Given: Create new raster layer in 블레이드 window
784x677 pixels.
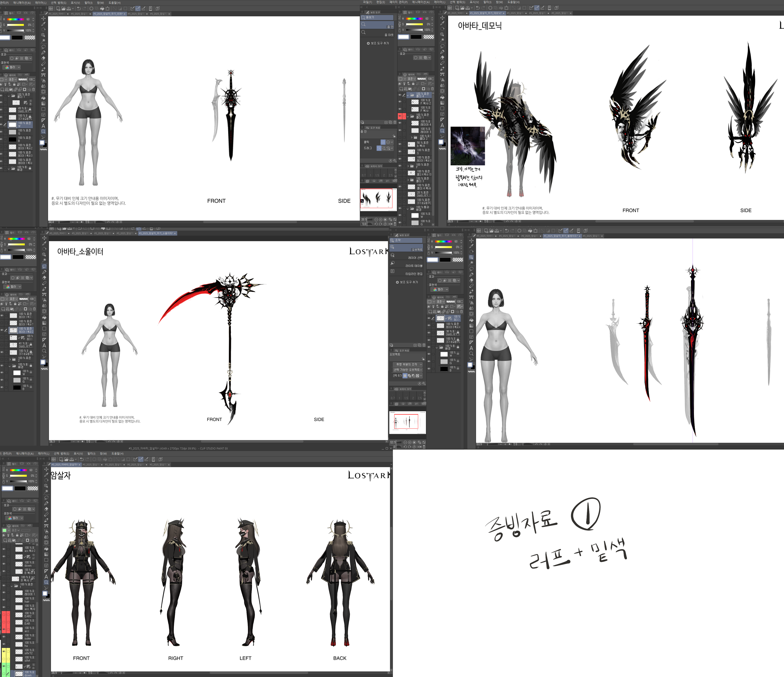Looking at the screenshot, I should point(430,312).
